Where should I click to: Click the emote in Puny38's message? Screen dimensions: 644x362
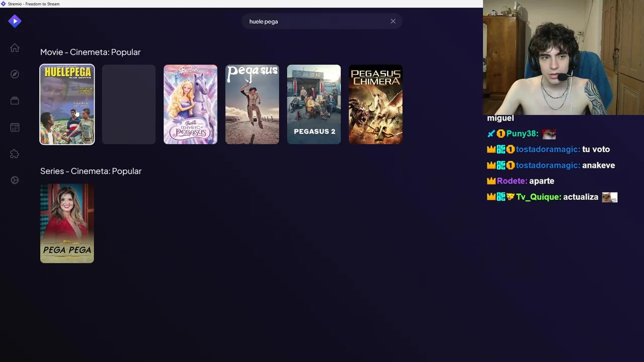tap(548, 134)
